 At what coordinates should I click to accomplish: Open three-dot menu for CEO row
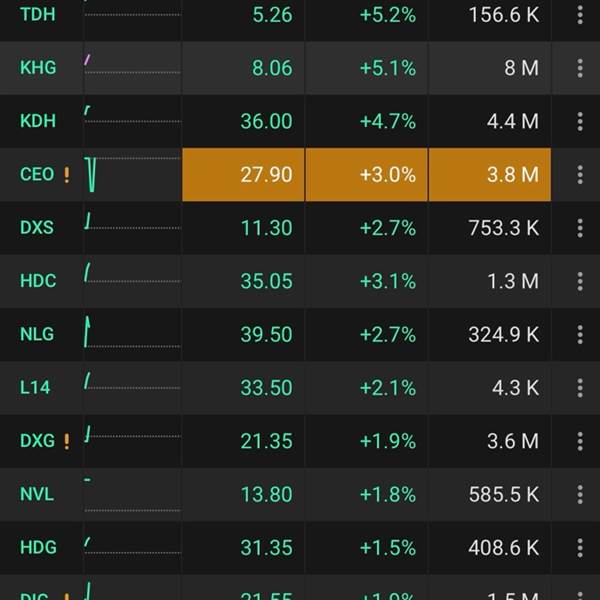[x=580, y=174]
